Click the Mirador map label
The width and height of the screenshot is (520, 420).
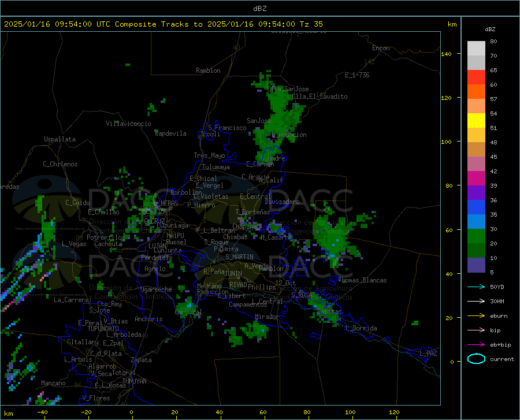click(266, 317)
